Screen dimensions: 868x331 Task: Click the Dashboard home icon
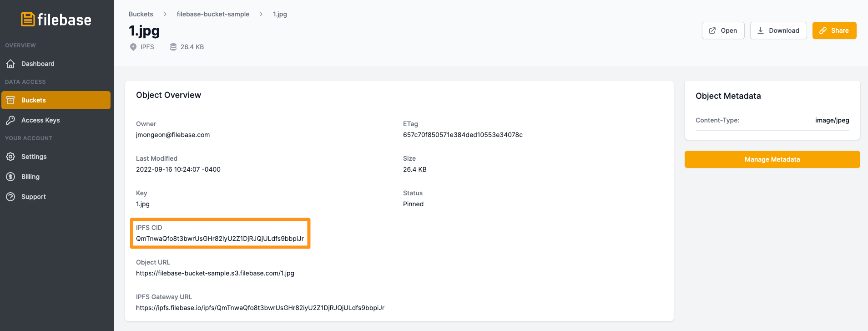(11, 64)
